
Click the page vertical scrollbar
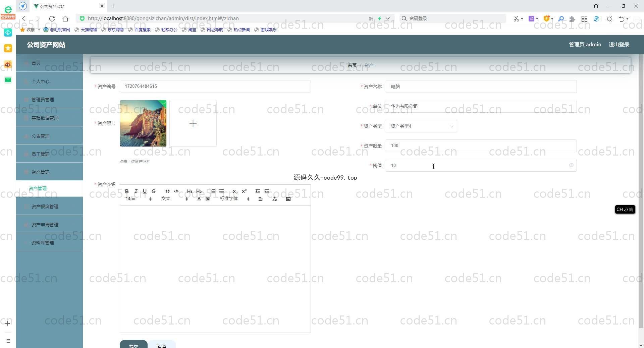[x=641, y=191]
